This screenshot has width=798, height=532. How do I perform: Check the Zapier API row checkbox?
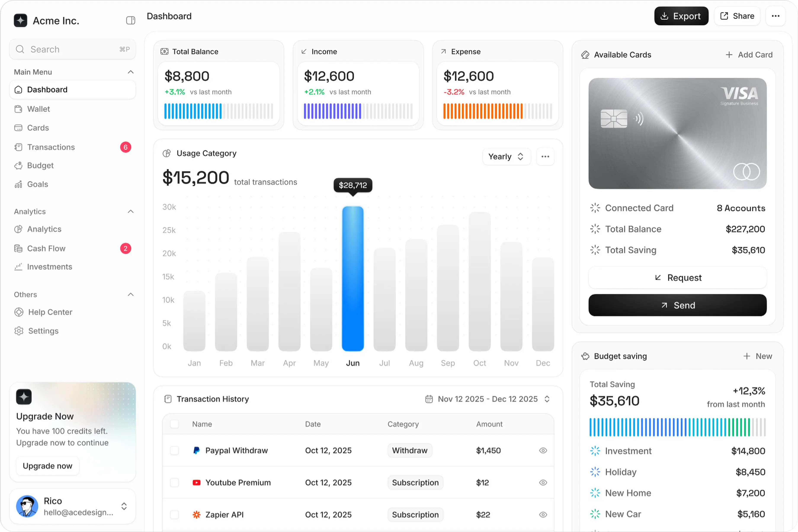coord(175,515)
